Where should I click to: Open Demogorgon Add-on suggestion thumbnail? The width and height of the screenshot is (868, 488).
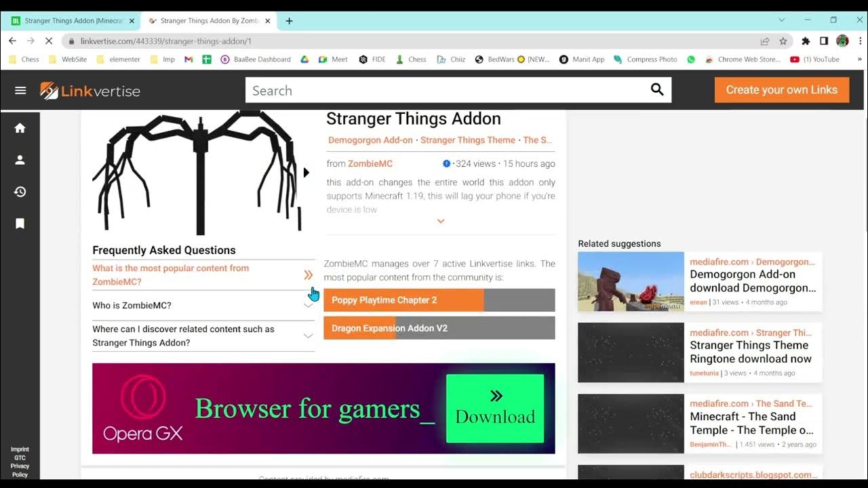point(631,281)
